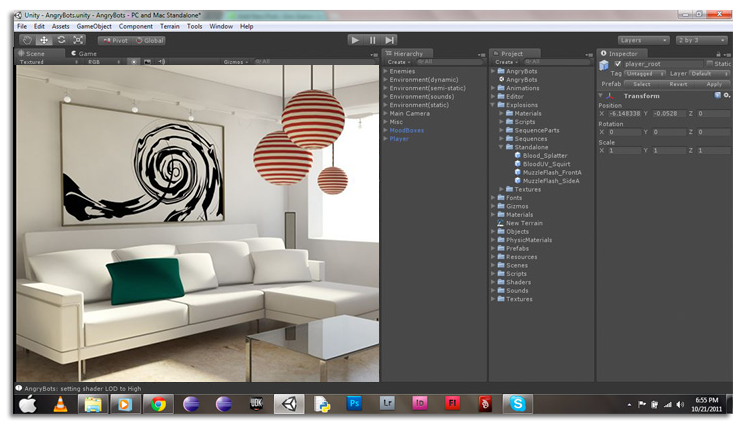Switch to the Game tab

pyautogui.click(x=85, y=53)
